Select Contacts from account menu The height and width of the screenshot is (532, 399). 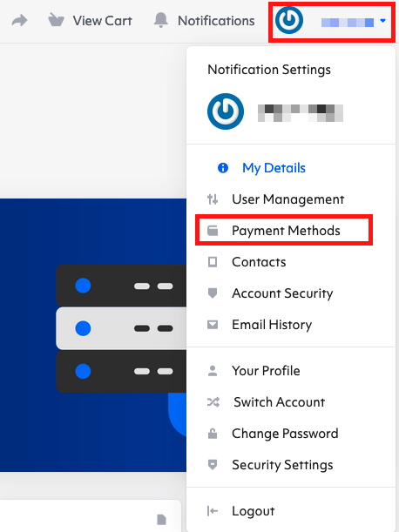pyautogui.click(x=259, y=262)
